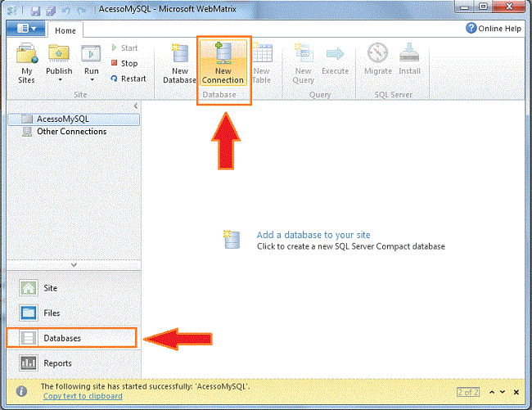Open Online Help

494,28
